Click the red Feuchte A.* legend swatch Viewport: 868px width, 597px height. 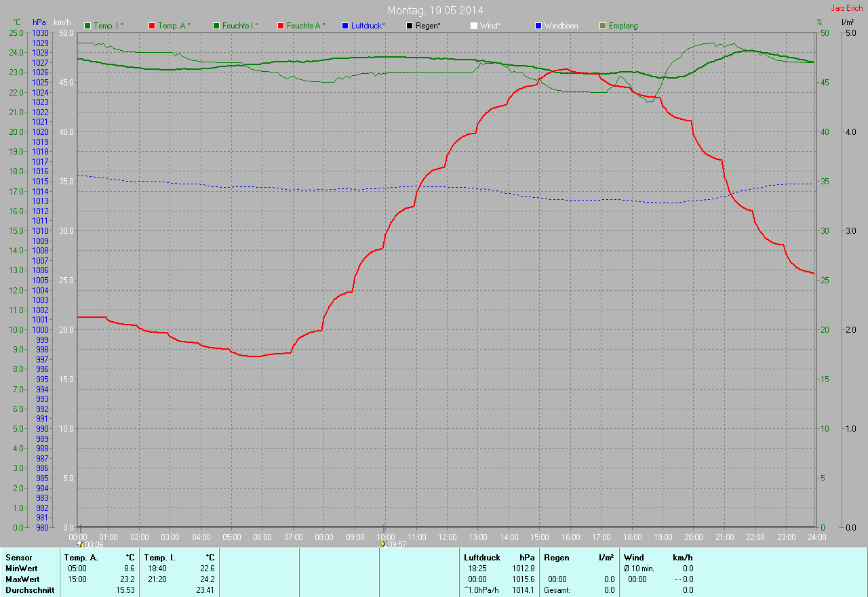(281, 26)
